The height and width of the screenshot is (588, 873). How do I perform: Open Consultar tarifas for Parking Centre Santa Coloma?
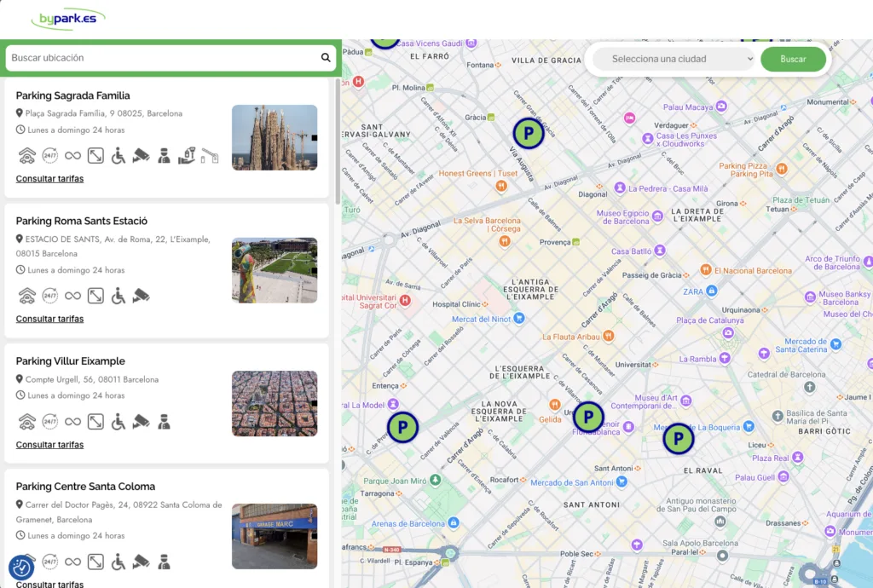click(x=49, y=584)
